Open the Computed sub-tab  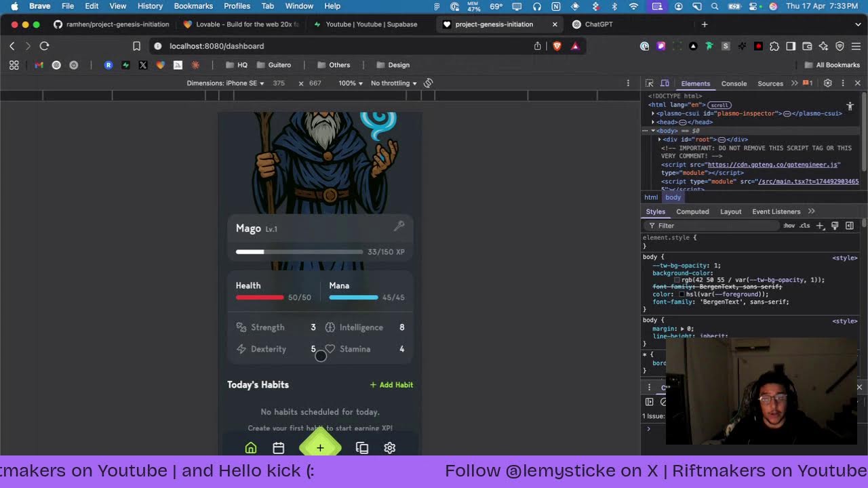click(x=692, y=211)
